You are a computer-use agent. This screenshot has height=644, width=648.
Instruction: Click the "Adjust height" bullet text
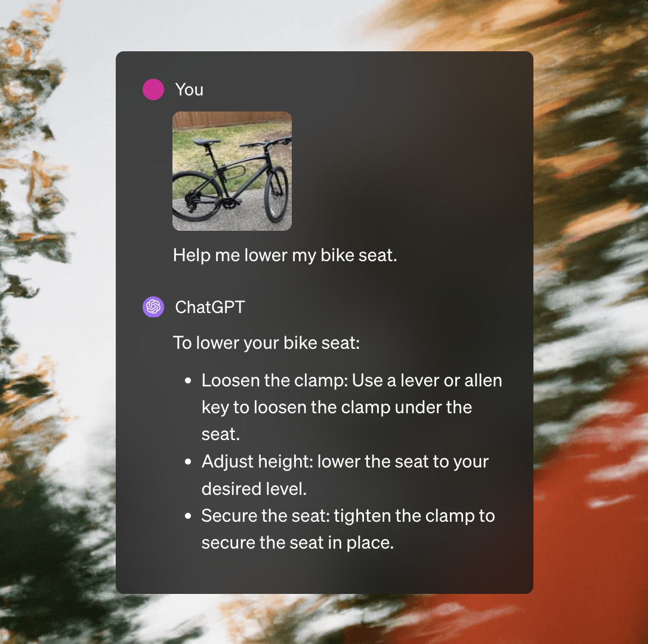345,475
